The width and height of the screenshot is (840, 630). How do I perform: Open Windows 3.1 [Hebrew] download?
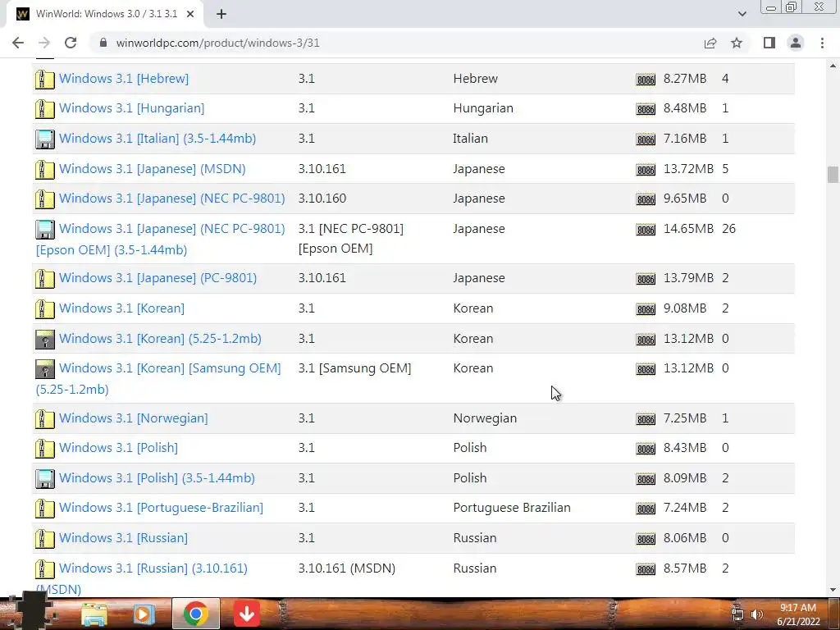[124, 78]
